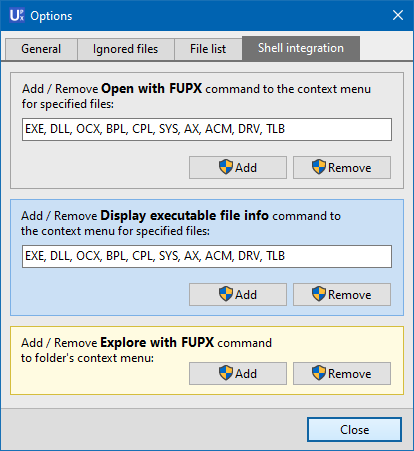Click the FUPX app icon in title bar

coord(17,15)
